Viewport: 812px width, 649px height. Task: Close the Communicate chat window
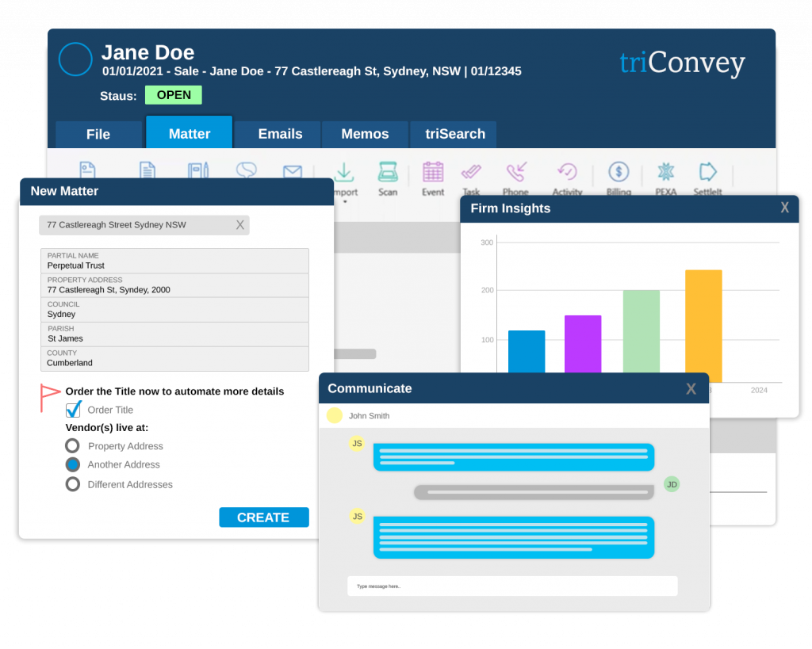tap(691, 388)
